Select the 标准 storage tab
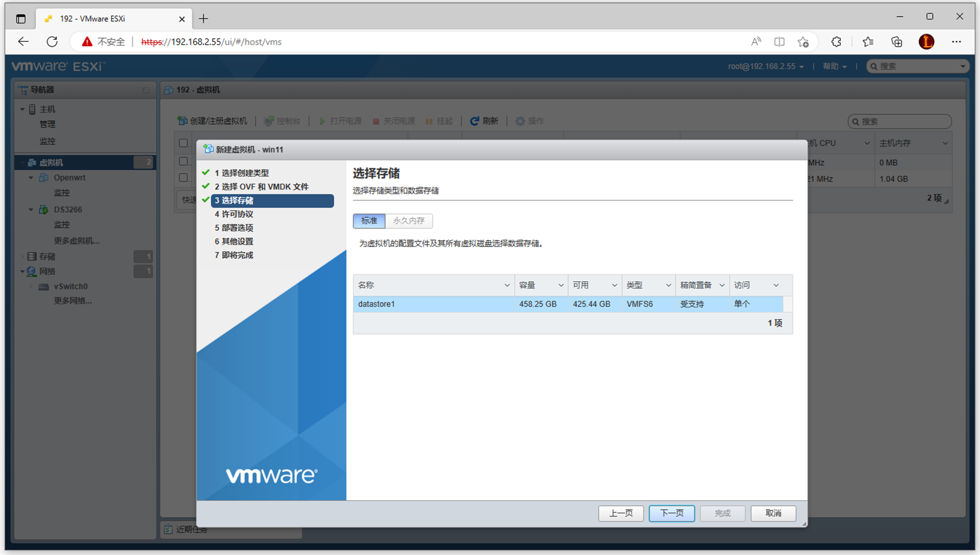This screenshot has width=980, height=555. 369,221
